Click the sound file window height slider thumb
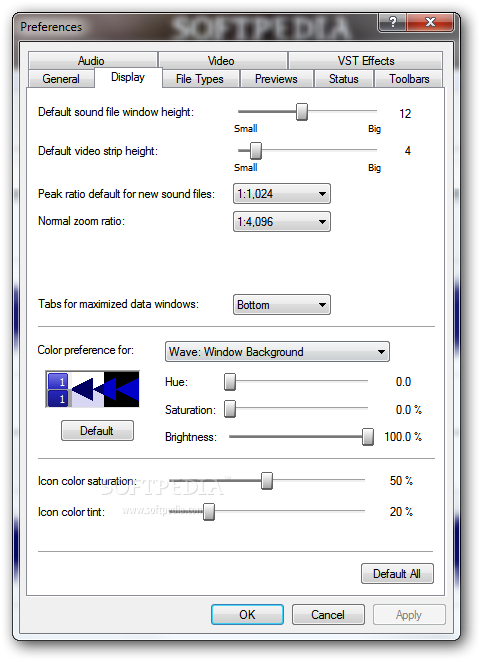 coord(302,112)
